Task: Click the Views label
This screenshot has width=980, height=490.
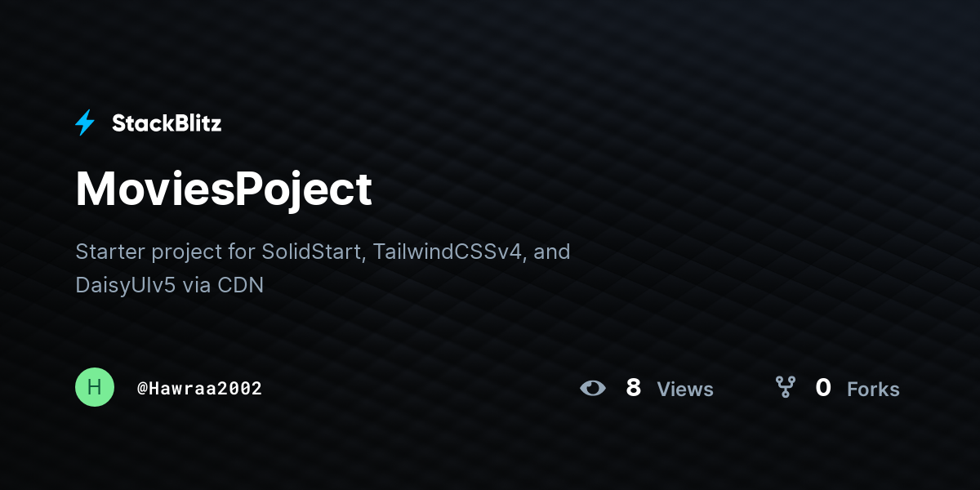Action: pyautogui.click(x=685, y=390)
